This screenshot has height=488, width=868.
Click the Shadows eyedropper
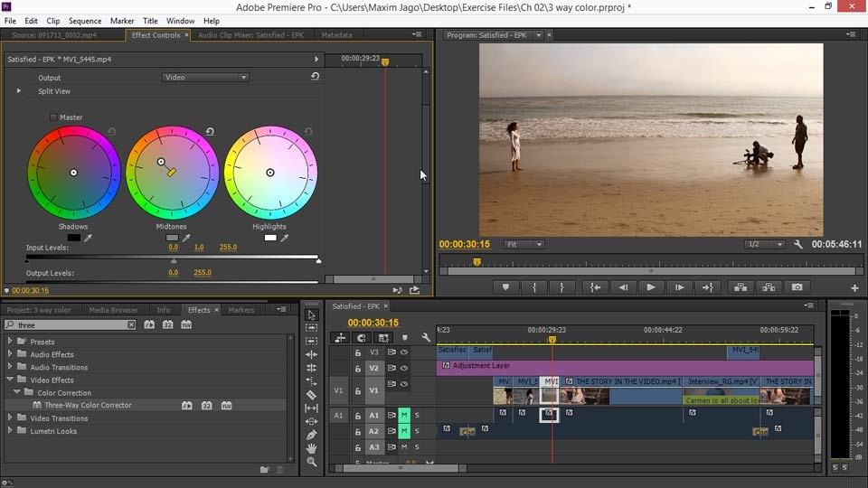pyautogui.click(x=88, y=238)
